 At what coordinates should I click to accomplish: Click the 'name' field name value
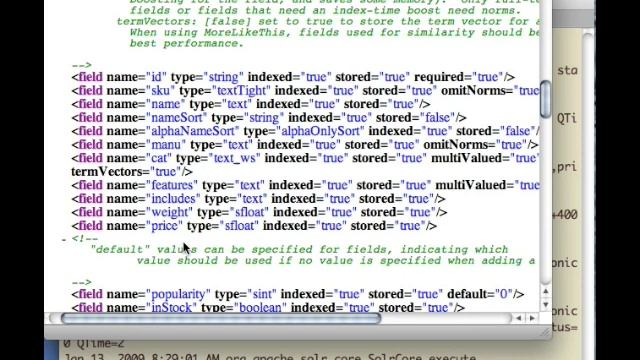click(166, 104)
